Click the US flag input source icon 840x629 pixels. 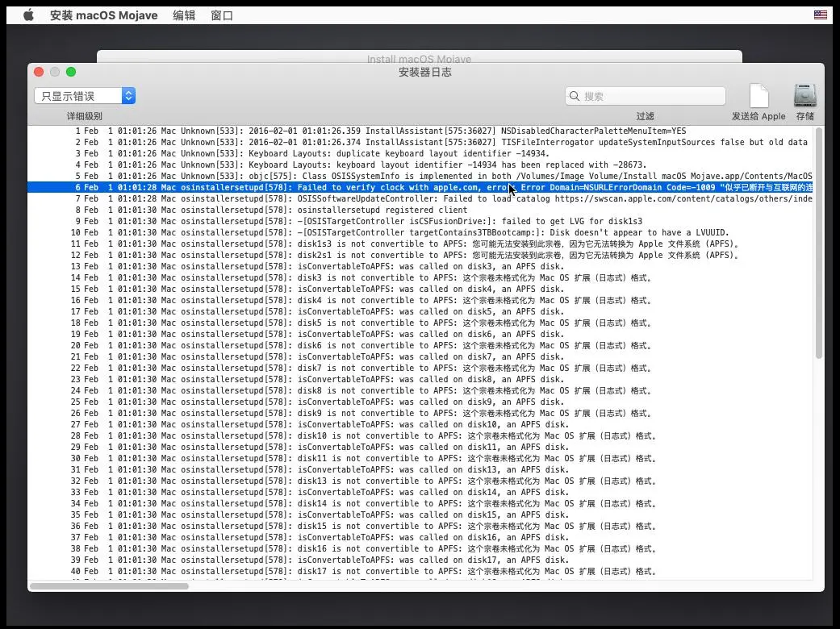tap(820, 15)
